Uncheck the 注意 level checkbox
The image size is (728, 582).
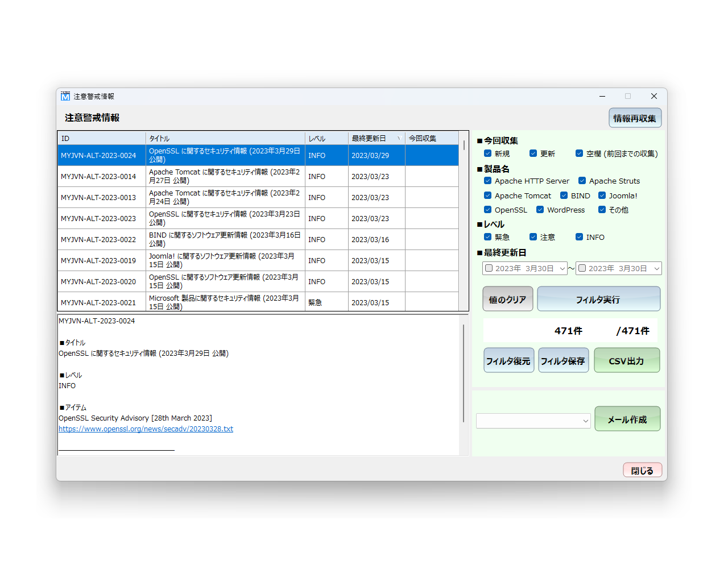[x=533, y=237]
